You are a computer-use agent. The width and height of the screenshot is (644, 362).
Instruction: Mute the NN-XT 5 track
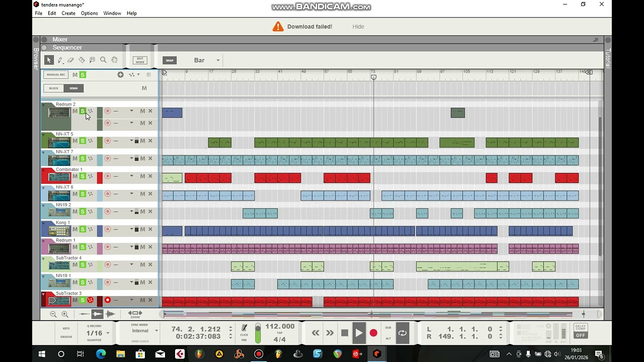click(75, 141)
